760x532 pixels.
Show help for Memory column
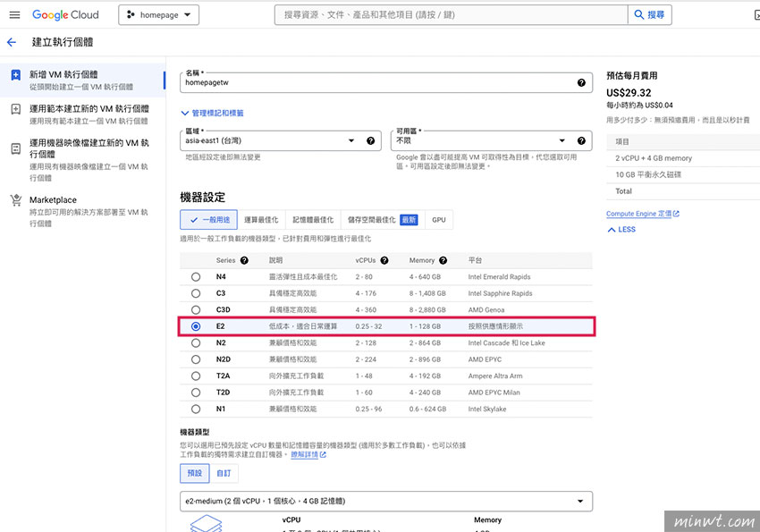[443, 261]
